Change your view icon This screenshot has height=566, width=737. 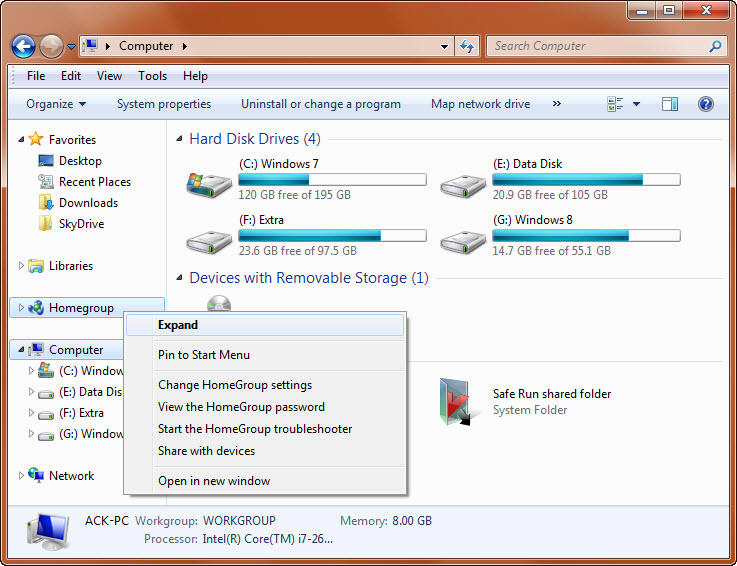pos(615,104)
